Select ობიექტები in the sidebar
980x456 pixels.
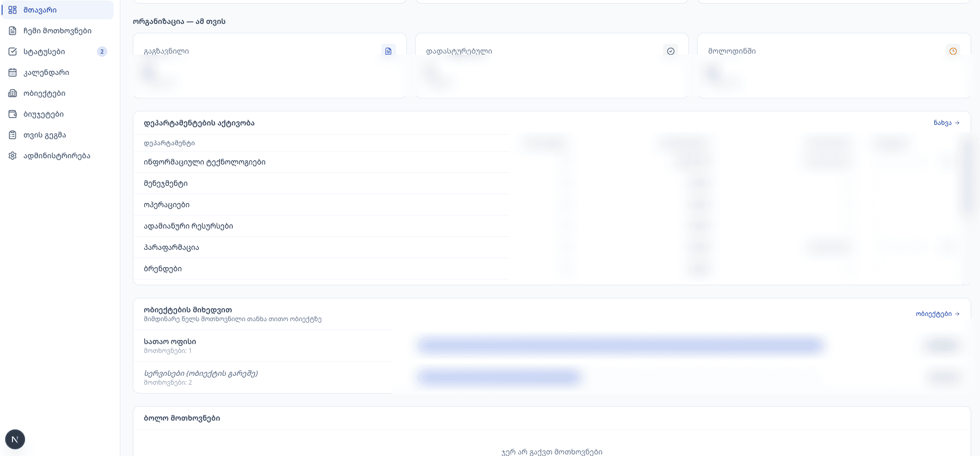click(58, 93)
